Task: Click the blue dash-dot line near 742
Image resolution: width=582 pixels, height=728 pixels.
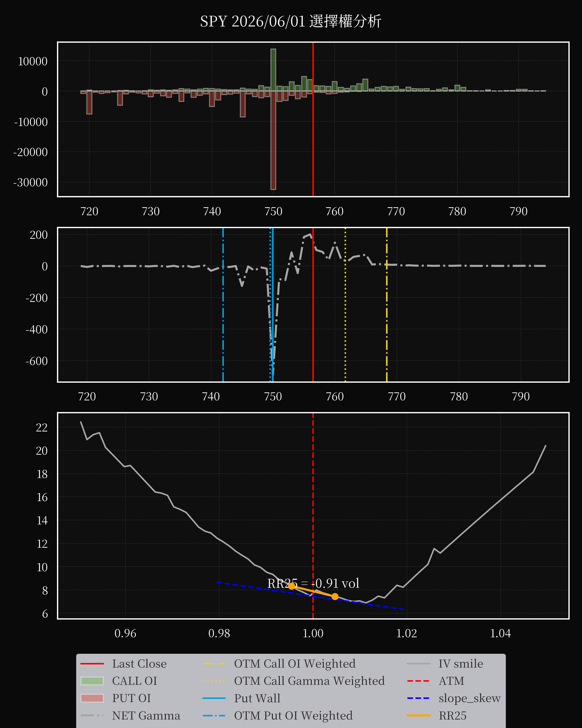Action: (x=223, y=305)
